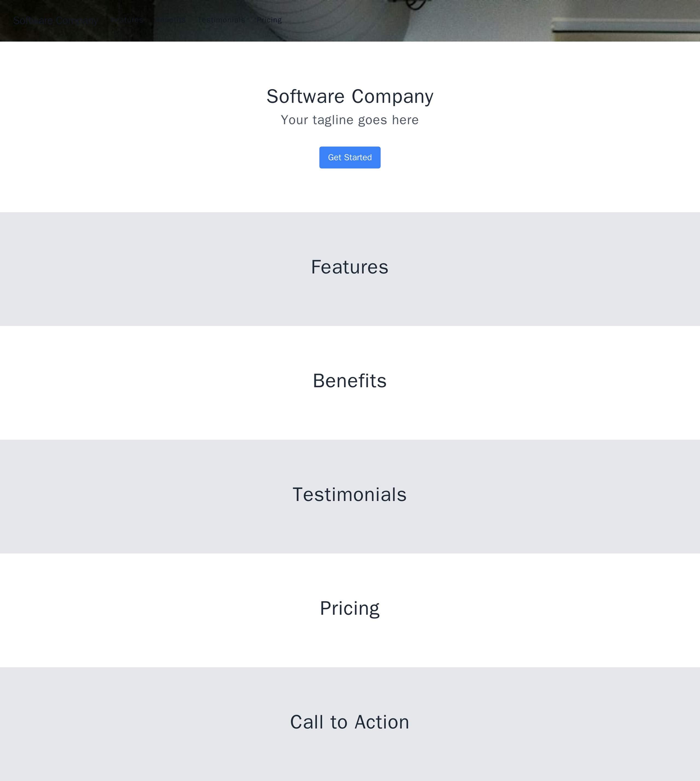
Task: Click the Benefits section heading
Action: click(350, 381)
